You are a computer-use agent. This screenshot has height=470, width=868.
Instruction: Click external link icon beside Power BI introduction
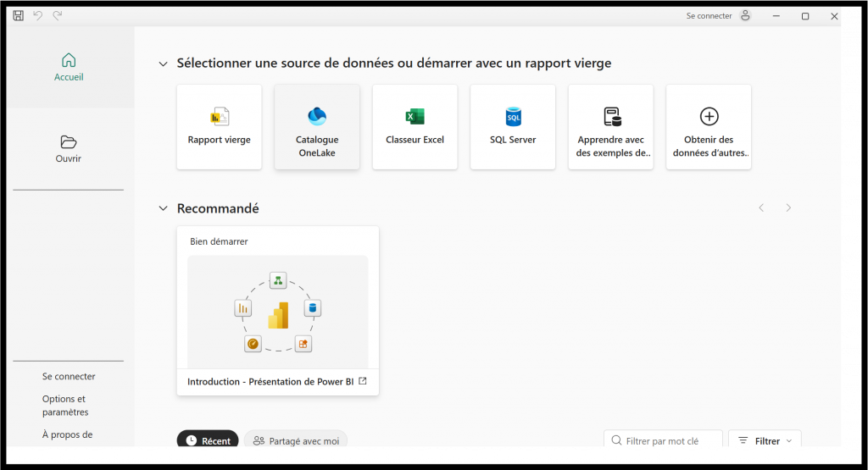tap(363, 381)
